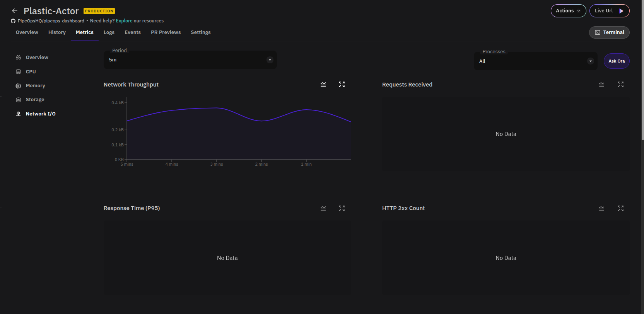Click the Ask Ora button
Image resolution: width=644 pixels, height=314 pixels.
click(x=617, y=61)
